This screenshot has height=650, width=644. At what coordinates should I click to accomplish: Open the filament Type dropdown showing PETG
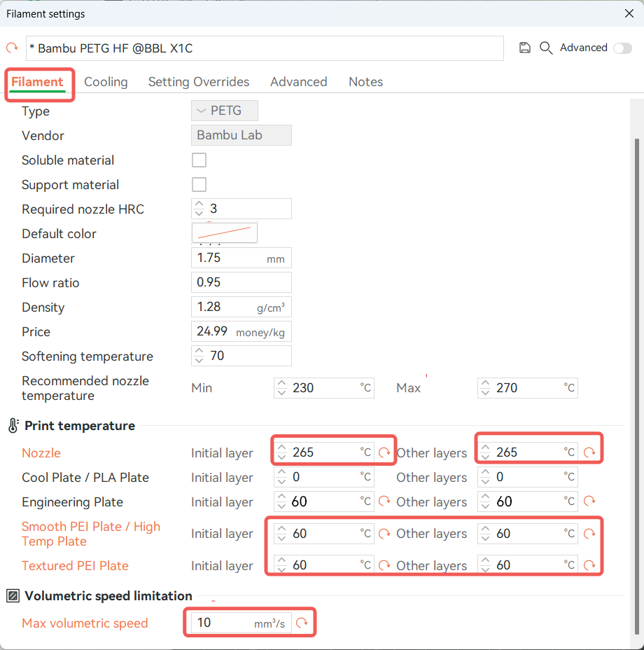click(225, 111)
